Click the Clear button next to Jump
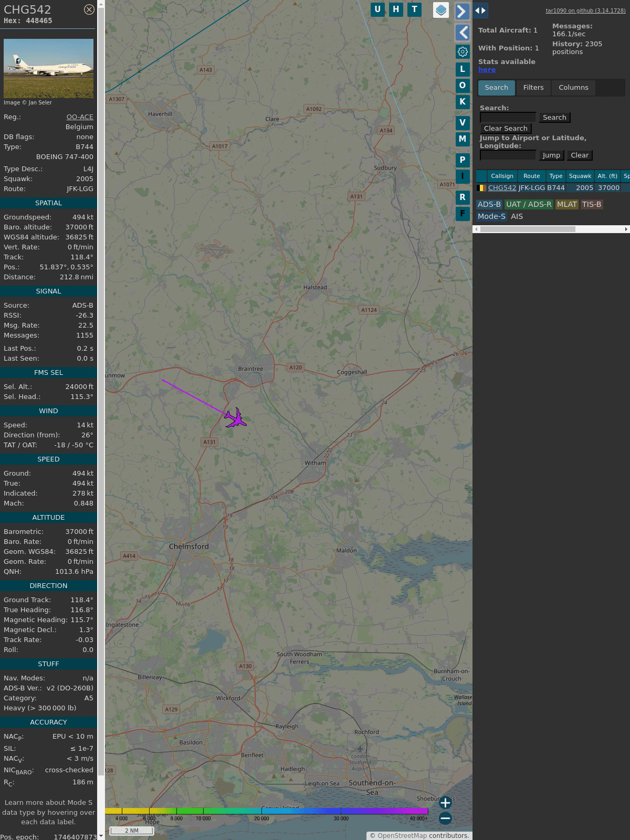630x840 pixels. click(x=580, y=155)
